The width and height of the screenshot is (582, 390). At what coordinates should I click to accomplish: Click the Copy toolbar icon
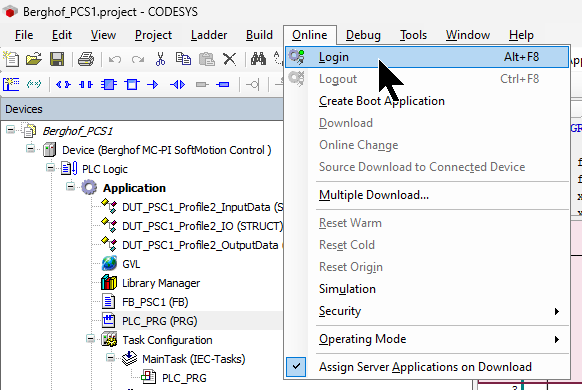coord(183,59)
